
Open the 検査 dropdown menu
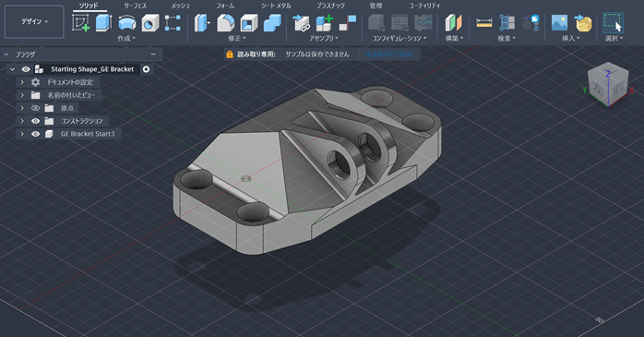point(507,38)
